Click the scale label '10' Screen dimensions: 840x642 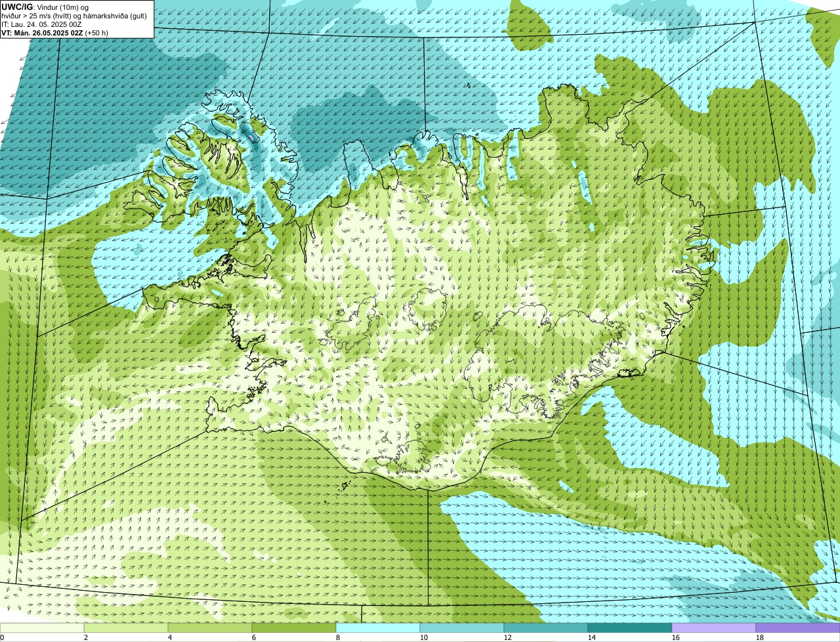coord(423,637)
